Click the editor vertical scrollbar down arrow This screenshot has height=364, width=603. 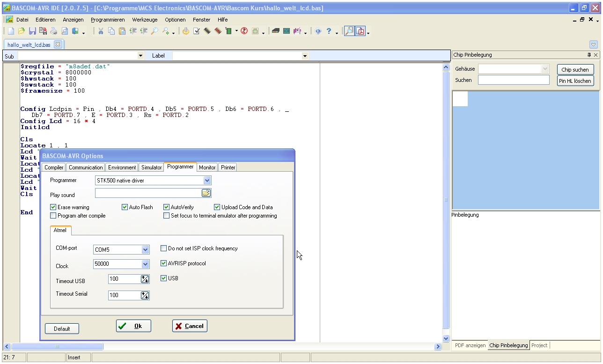446,338
